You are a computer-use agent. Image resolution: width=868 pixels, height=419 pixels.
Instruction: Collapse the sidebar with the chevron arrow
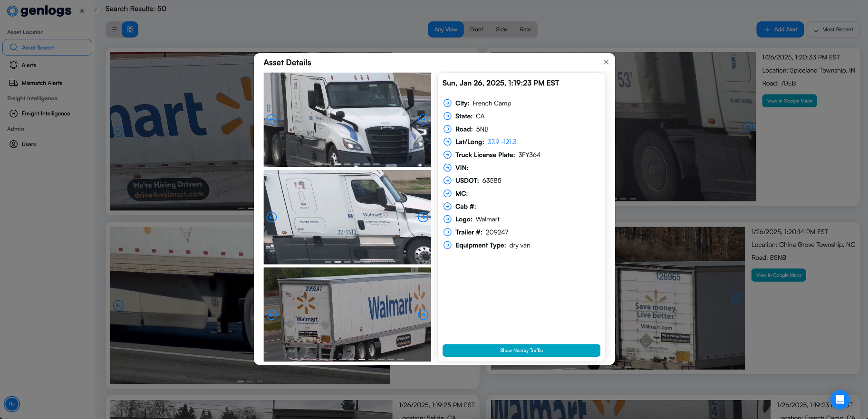pyautogui.click(x=95, y=10)
